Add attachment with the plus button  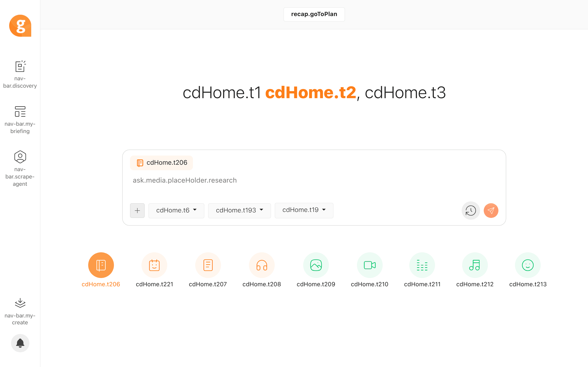pos(137,210)
